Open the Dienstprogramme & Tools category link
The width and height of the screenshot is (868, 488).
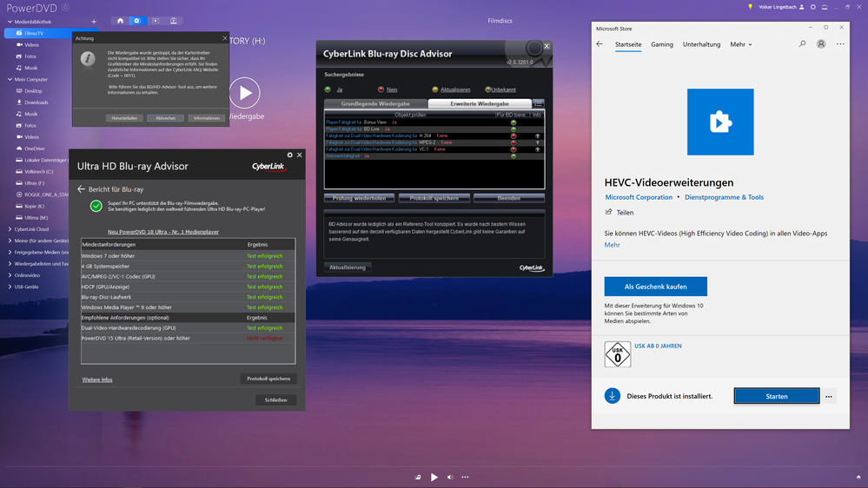(724, 197)
